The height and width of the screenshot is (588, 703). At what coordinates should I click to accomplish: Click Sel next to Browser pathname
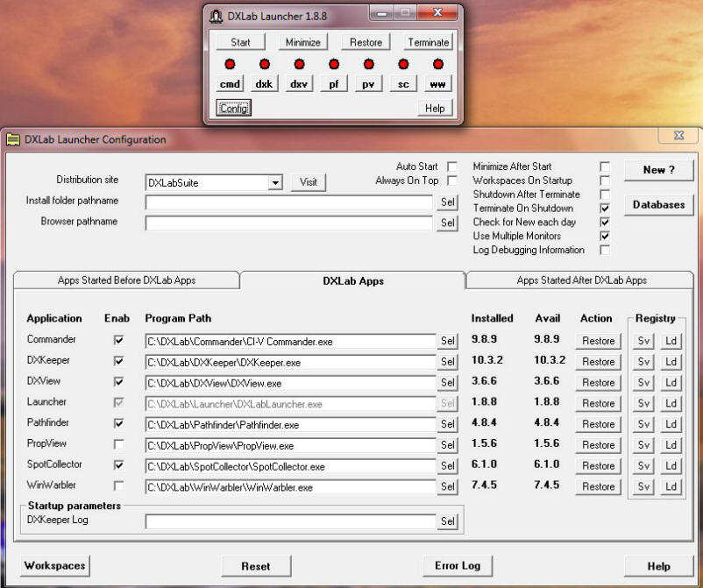(x=447, y=223)
